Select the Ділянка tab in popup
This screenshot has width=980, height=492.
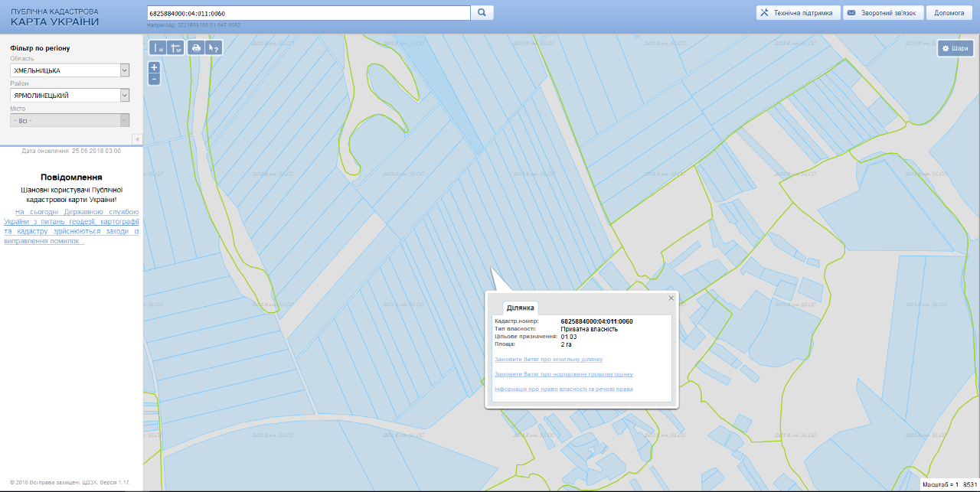(x=520, y=308)
